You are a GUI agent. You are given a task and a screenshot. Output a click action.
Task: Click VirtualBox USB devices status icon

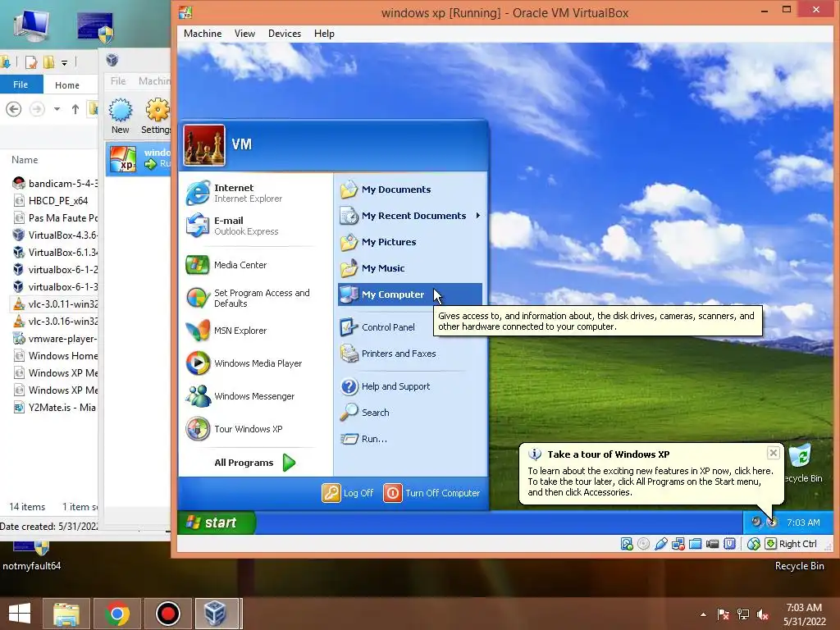[x=660, y=544]
